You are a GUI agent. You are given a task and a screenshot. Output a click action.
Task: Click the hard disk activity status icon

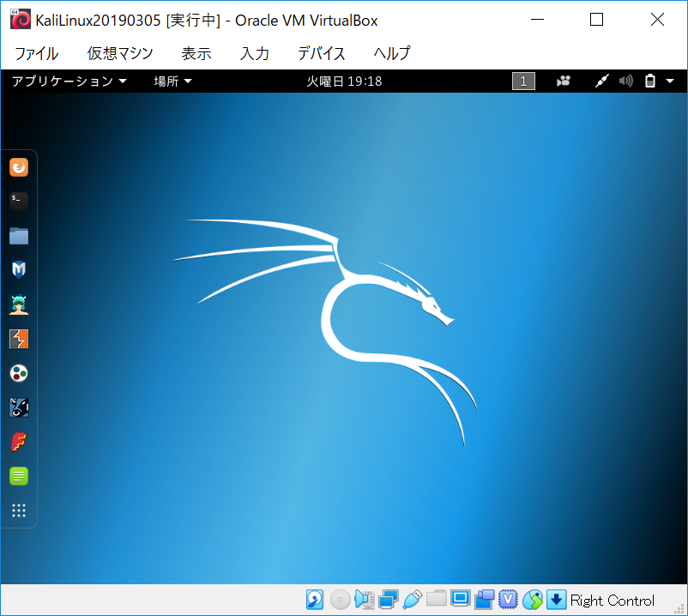(x=315, y=600)
